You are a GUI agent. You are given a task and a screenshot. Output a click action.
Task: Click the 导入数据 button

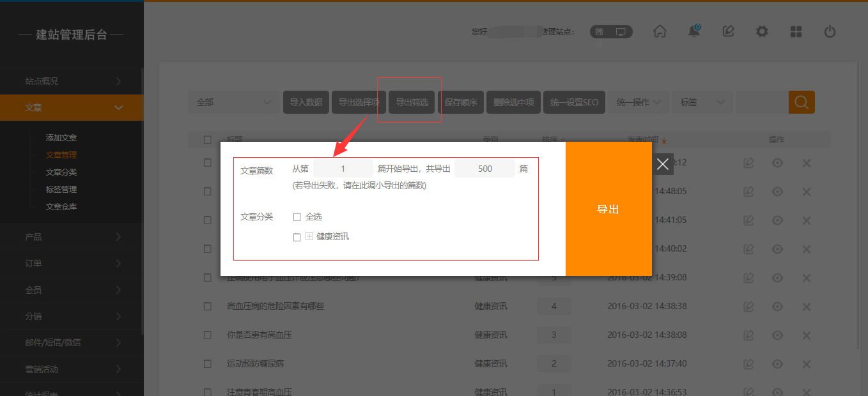(x=306, y=102)
